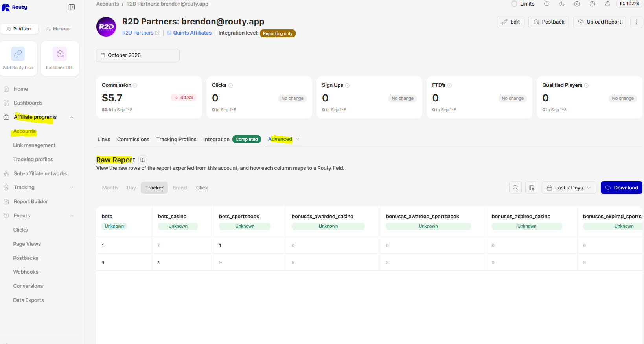This screenshot has height=344, width=644.
Task: Click the Edit button
Action: (x=511, y=22)
